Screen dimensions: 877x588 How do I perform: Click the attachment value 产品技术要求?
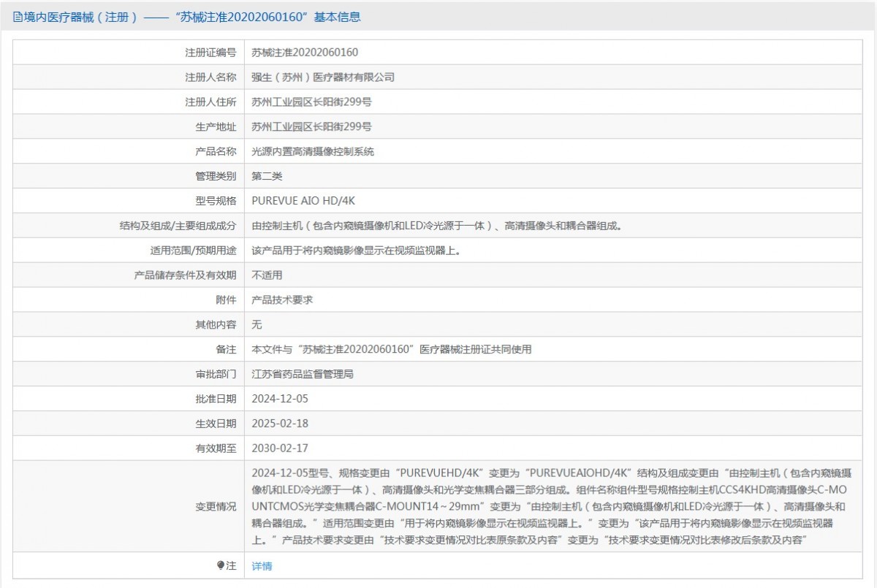coord(282,300)
